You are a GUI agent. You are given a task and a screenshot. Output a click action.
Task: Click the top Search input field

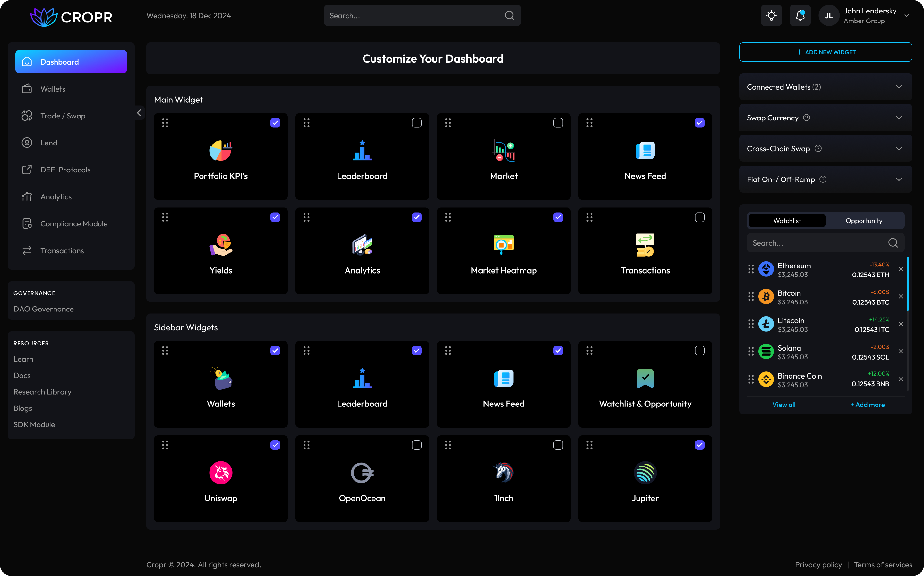pos(422,16)
